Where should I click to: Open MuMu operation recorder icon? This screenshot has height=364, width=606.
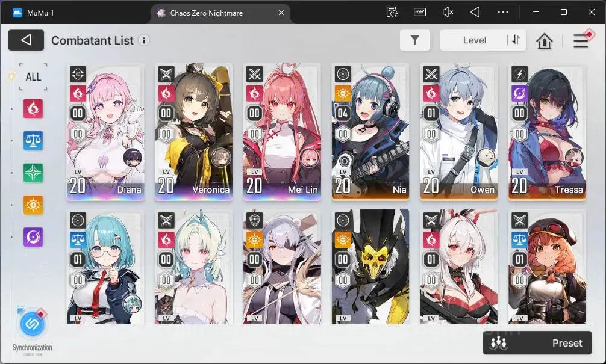pyautogui.click(x=392, y=13)
